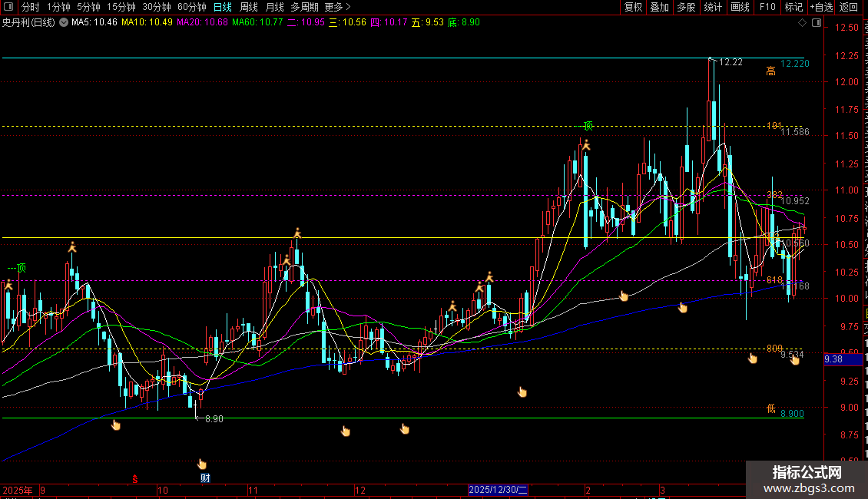The height and width of the screenshot is (499, 868).
Task: Click the 财 marker on the time axis
Action: click(x=205, y=478)
